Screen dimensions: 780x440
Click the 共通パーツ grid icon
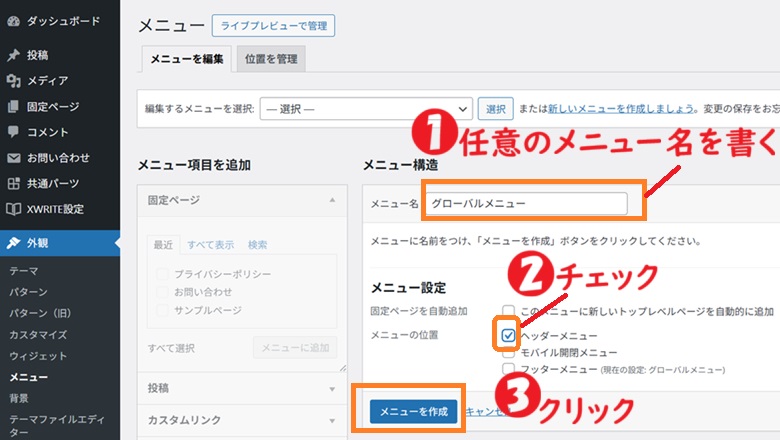tap(13, 183)
